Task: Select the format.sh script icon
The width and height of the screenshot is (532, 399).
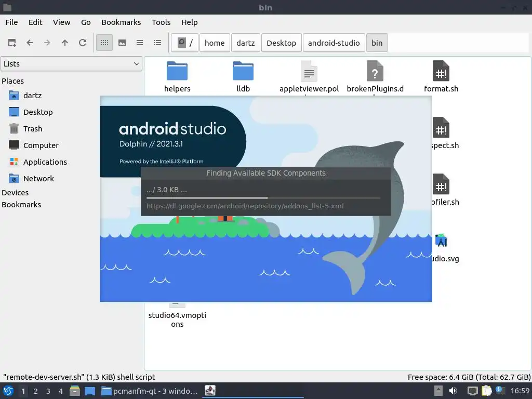Action: point(441,71)
